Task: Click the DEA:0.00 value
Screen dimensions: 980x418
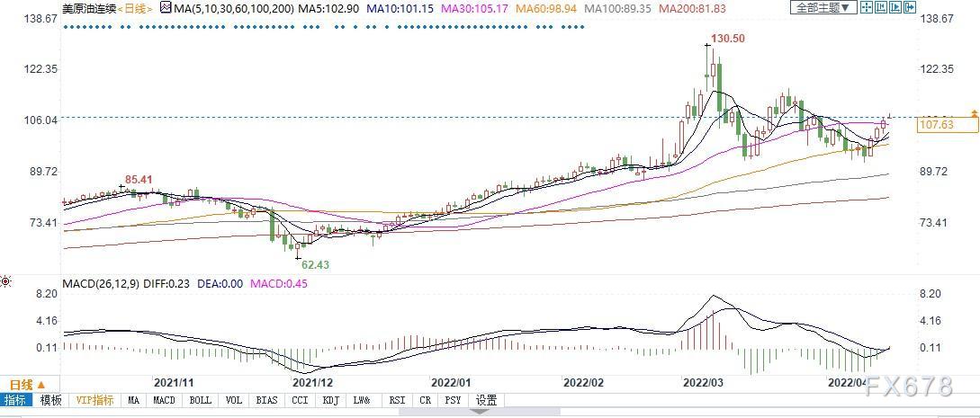Action: tap(220, 284)
